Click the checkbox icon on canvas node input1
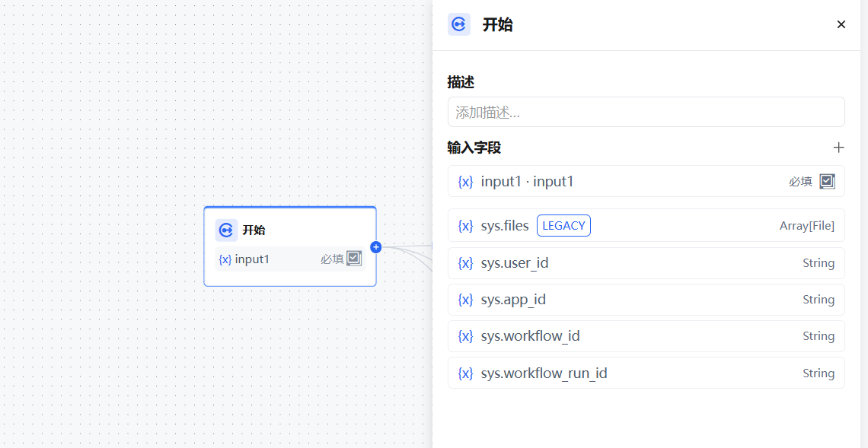This screenshot has width=868, height=448. click(x=354, y=259)
